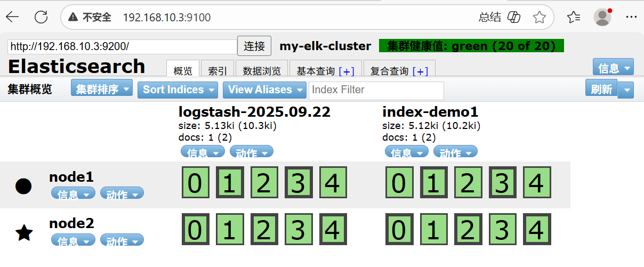Click the 总结 button in address bar
Screen dimensions: 644x267
[x=490, y=17]
